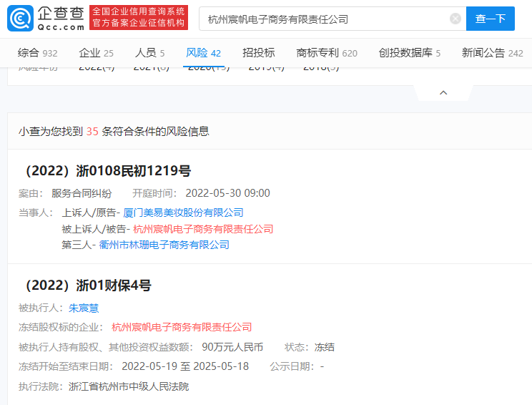Open the 商标专利 620 tab
The image size is (532, 405).
coord(327,53)
